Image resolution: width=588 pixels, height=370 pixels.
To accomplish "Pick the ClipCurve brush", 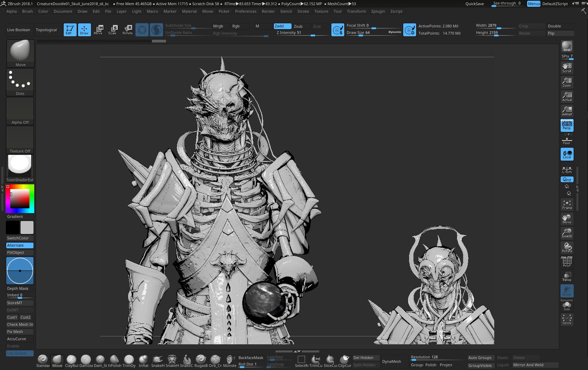I will 345,361.
